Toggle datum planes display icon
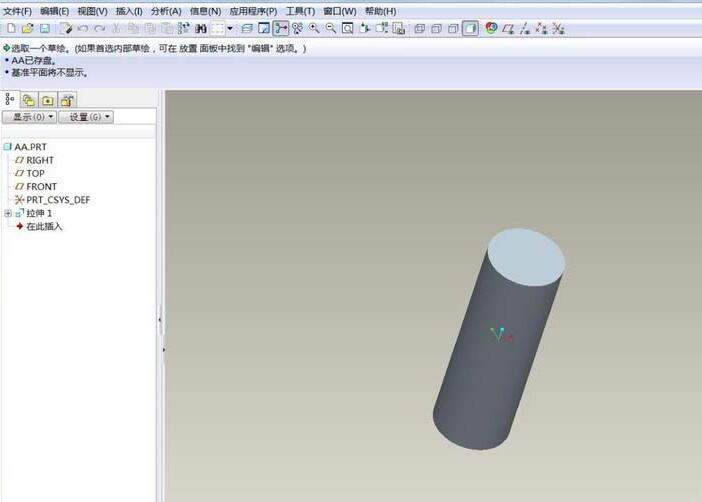 (508, 28)
